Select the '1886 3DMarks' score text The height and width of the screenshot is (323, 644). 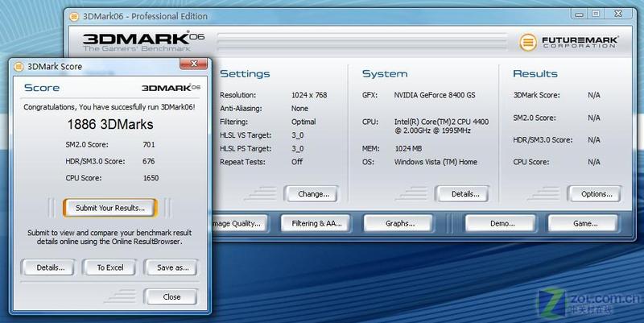(x=110, y=125)
